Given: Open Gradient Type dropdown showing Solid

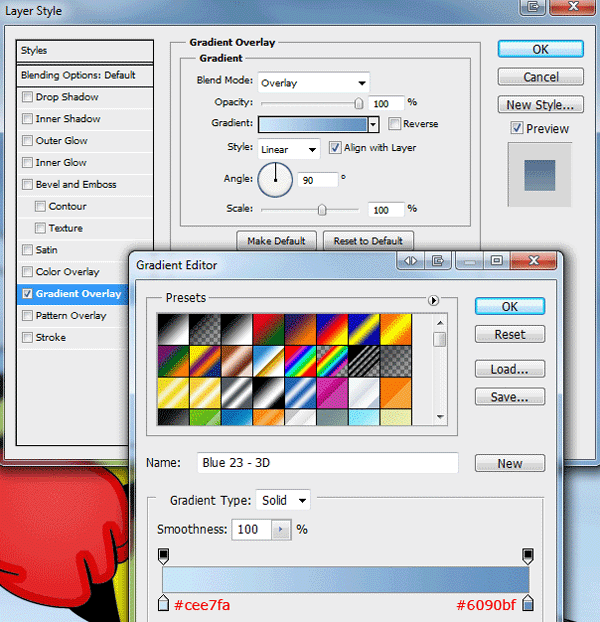Looking at the screenshot, I should point(283,500).
